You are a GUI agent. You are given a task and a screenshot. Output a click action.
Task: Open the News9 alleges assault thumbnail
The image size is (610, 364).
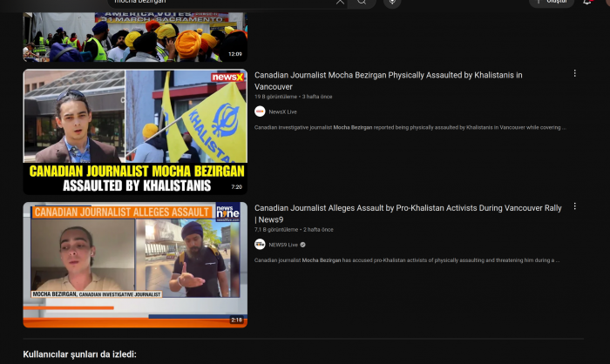coord(135,265)
